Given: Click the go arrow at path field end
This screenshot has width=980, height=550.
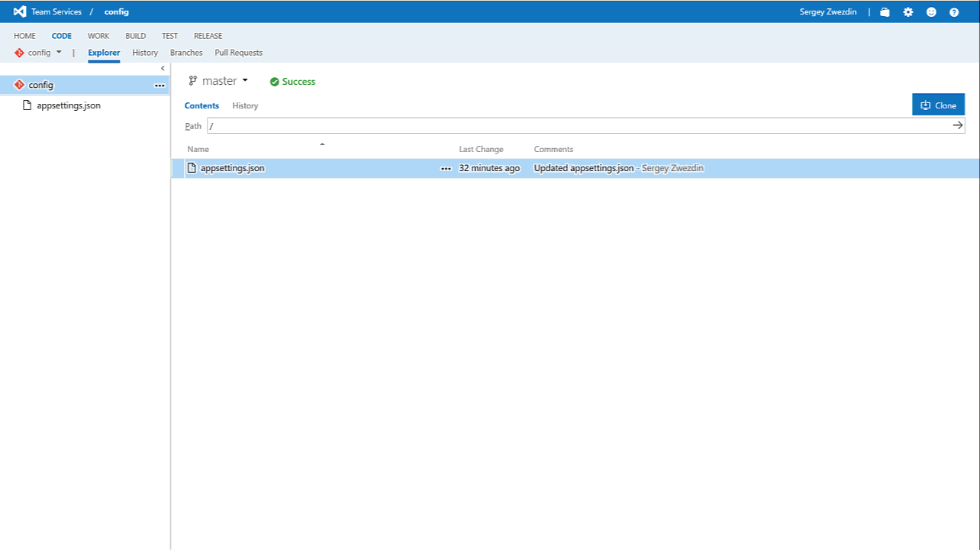Looking at the screenshot, I should pyautogui.click(x=958, y=125).
